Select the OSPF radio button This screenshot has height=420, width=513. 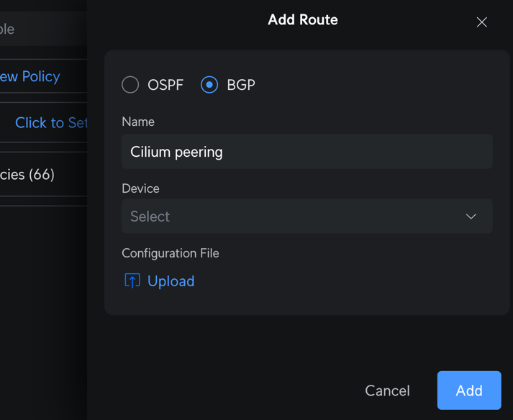130,85
